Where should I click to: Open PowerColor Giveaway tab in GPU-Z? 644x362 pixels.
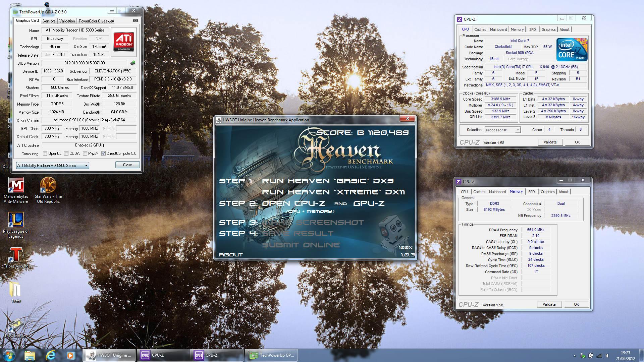point(96,21)
